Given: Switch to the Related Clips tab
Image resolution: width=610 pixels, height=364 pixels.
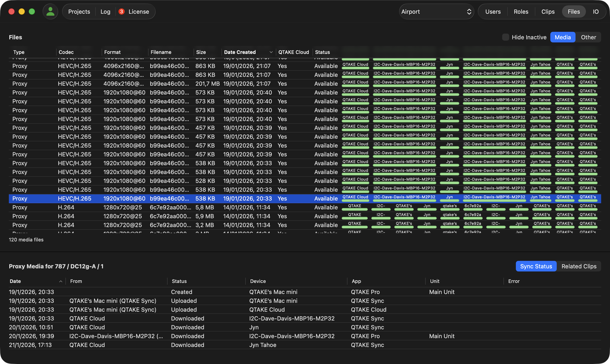Looking at the screenshot, I should point(579,266).
